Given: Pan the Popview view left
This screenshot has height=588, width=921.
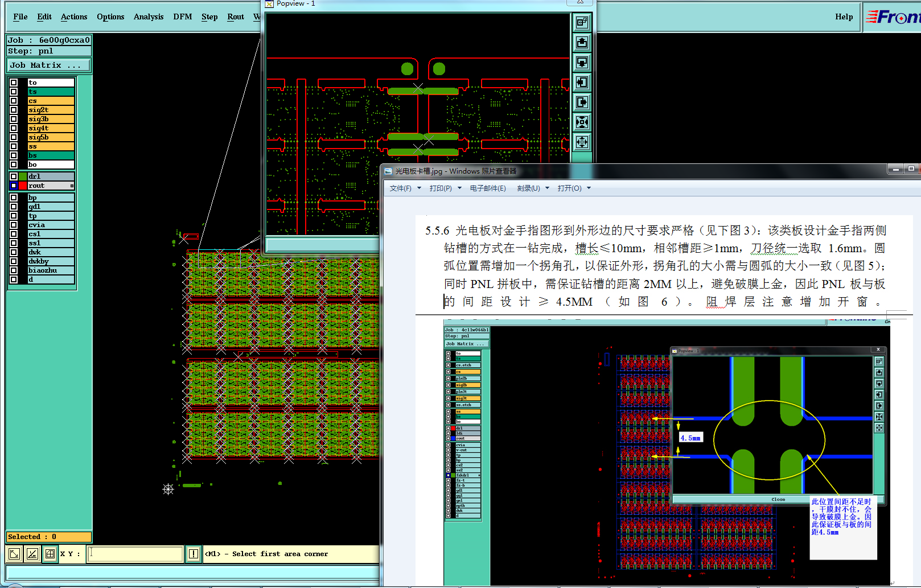Looking at the screenshot, I should pyautogui.click(x=582, y=82).
